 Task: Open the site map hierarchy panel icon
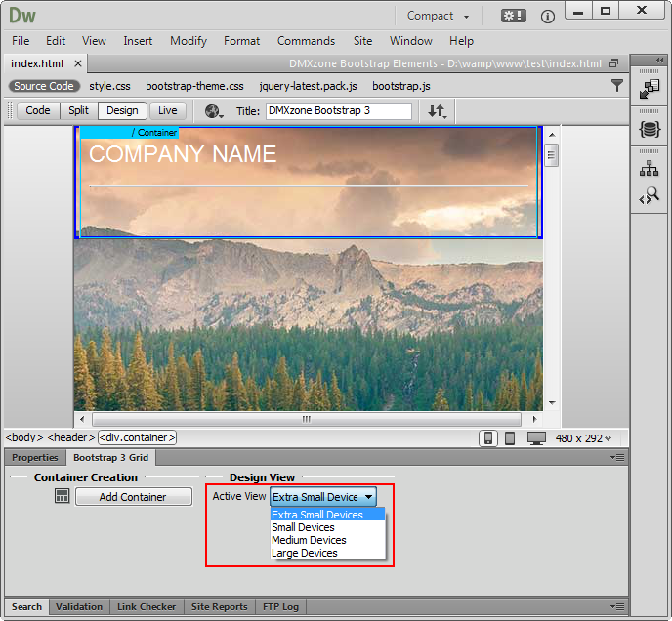coord(649,168)
